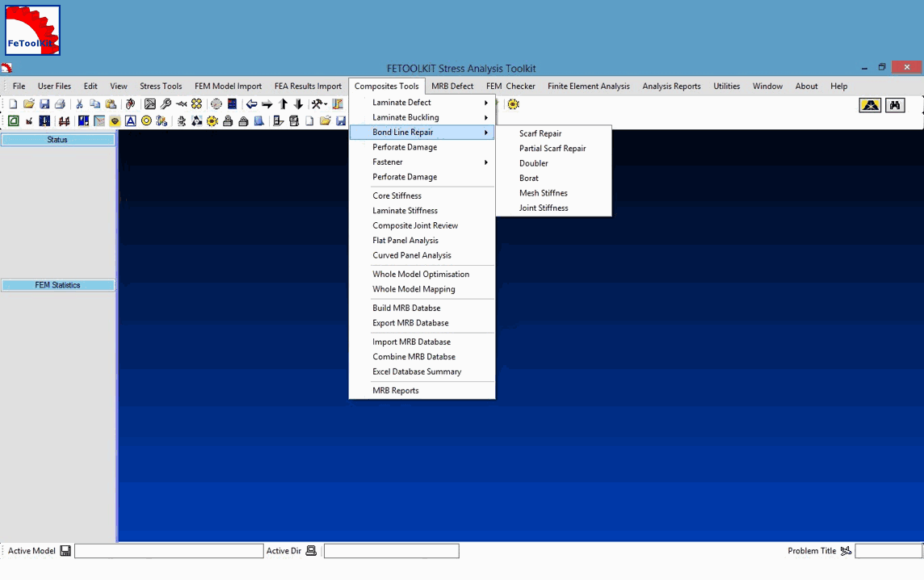Open the File menu
The height and width of the screenshot is (580, 924).
pyautogui.click(x=19, y=86)
